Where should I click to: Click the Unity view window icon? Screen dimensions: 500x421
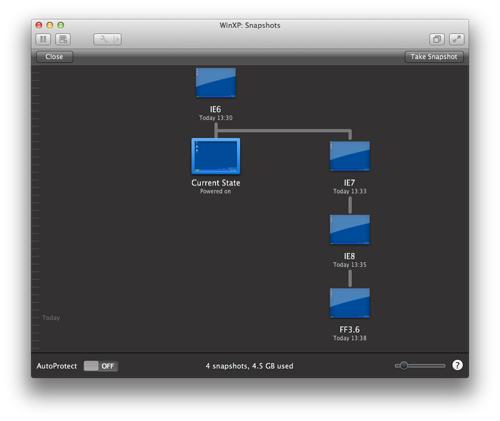tap(437, 39)
